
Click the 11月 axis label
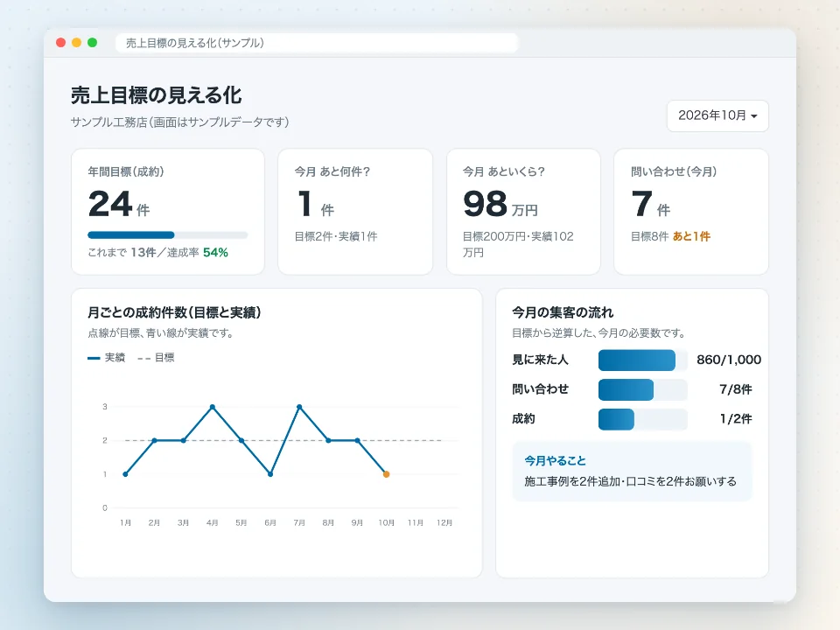415,523
